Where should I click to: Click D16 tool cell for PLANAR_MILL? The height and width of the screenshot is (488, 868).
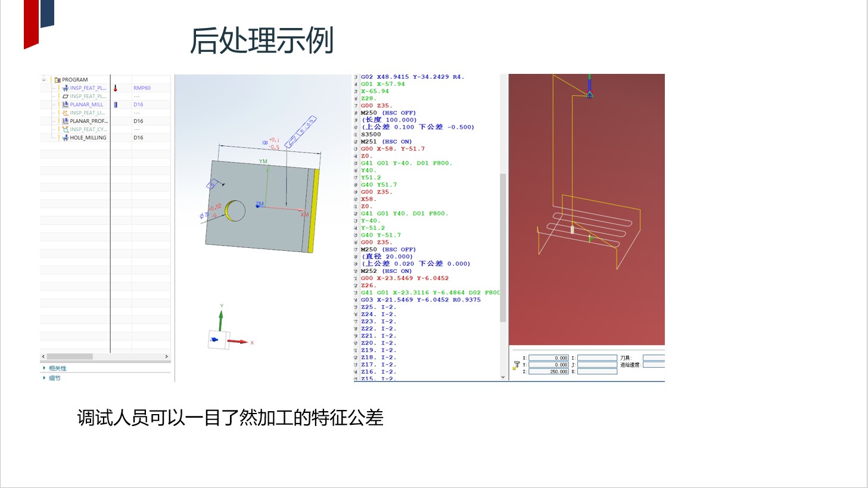[138, 105]
